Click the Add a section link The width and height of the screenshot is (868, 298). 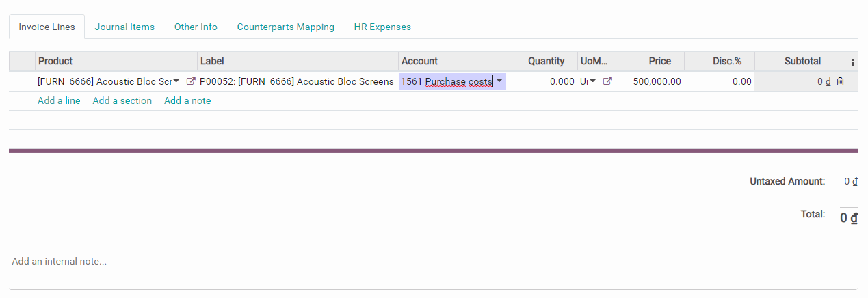click(122, 100)
